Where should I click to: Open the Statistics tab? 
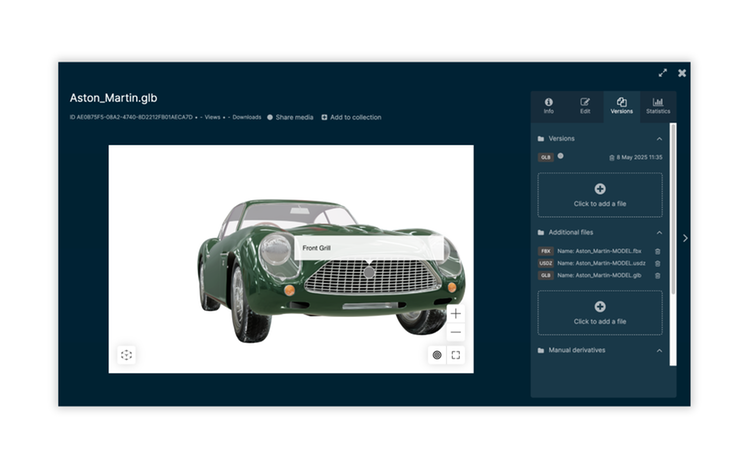[658, 106]
